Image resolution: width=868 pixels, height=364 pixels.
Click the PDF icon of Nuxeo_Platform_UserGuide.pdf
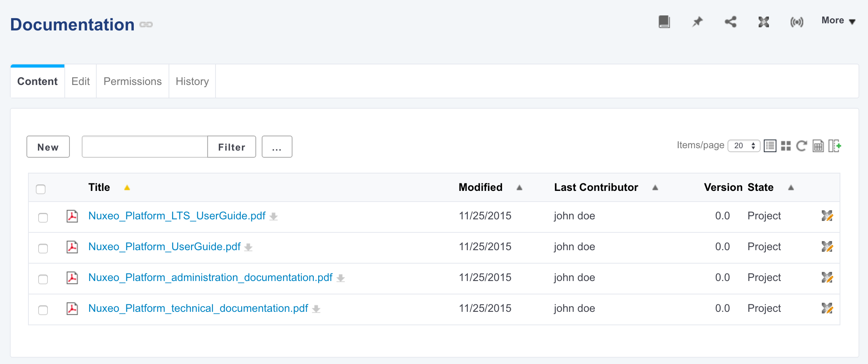(72, 247)
